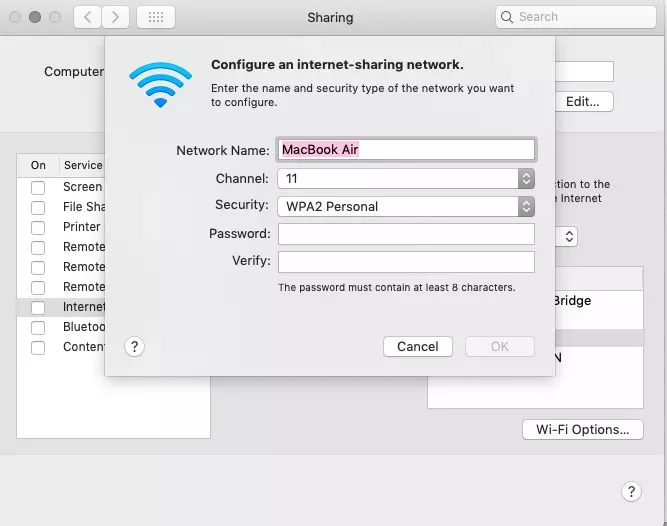
Task: Enable the Screen sharing checkbox
Action: coord(38,188)
